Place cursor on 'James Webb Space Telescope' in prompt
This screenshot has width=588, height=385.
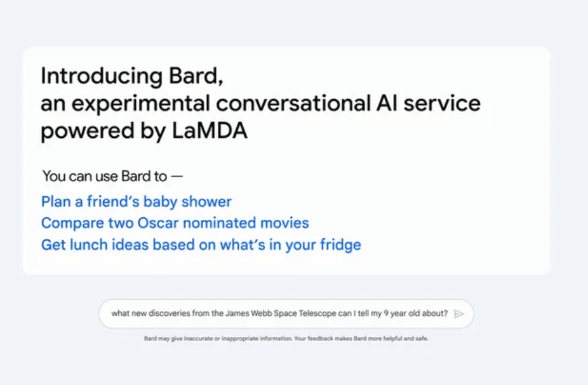pyautogui.click(x=286, y=313)
